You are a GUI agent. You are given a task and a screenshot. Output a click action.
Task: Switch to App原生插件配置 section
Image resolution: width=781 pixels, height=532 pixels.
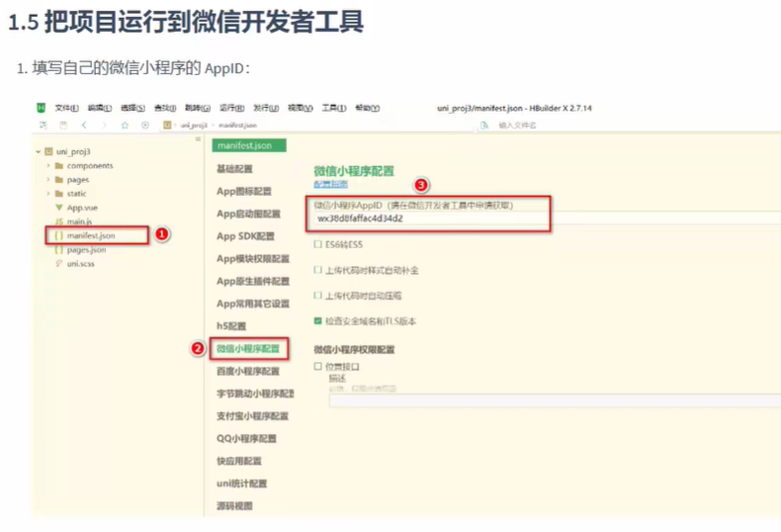(253, 281)
